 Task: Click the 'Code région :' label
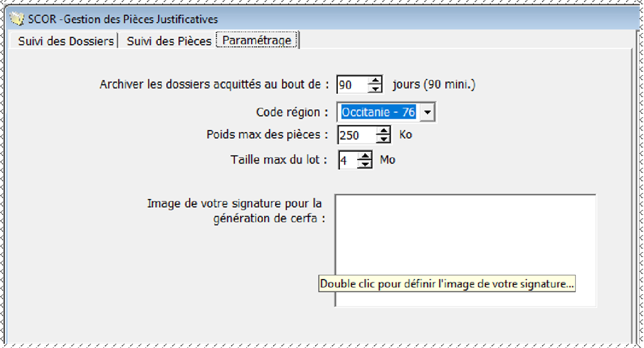(292, 113)
